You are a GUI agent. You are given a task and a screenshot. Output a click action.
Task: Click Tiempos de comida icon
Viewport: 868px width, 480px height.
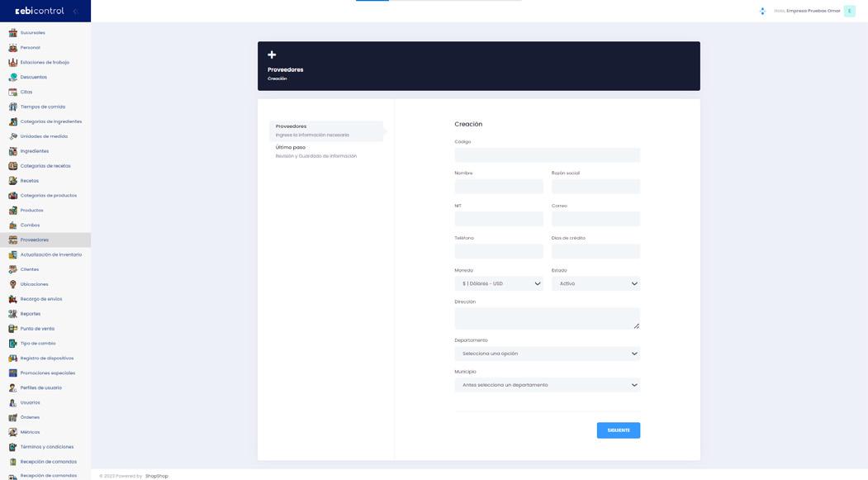12,107
